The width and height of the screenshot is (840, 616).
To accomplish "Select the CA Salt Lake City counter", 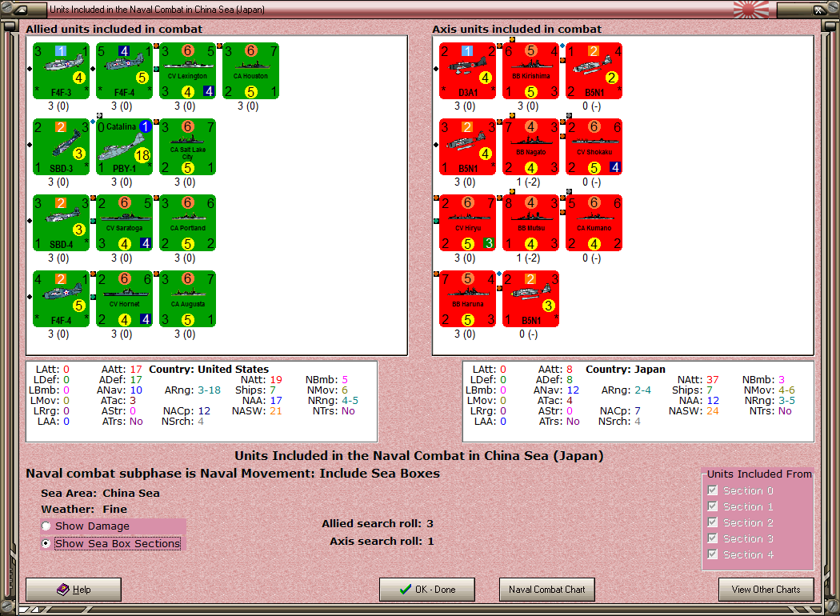I will click(x=187, y=146).
